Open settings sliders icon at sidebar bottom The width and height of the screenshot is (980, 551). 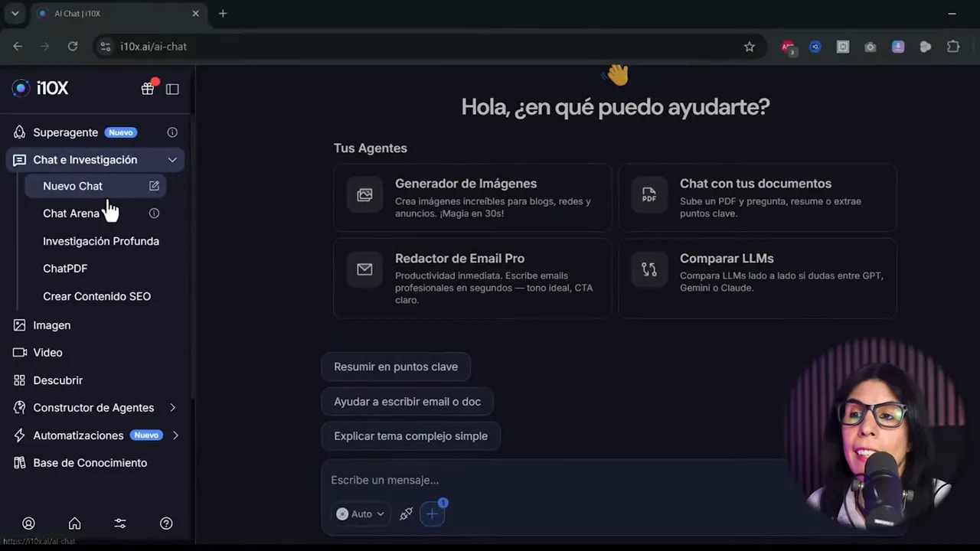coord(120,523)
